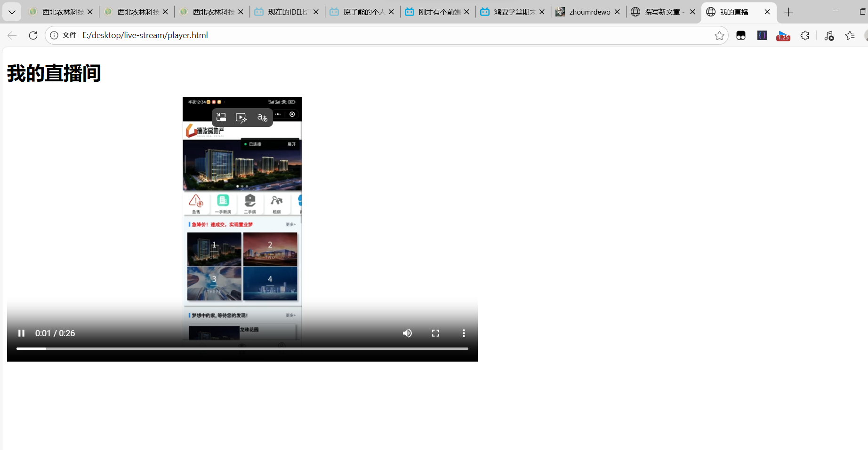View site information icon

(54, 35)
